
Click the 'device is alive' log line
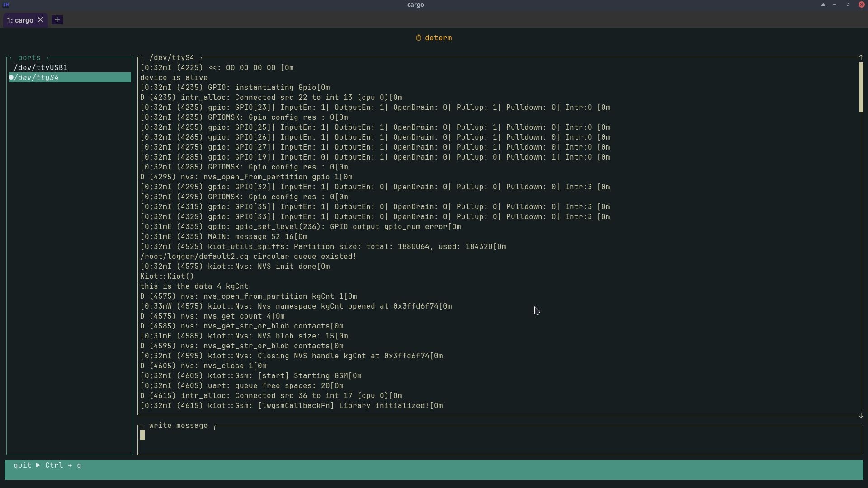point(174,78)
